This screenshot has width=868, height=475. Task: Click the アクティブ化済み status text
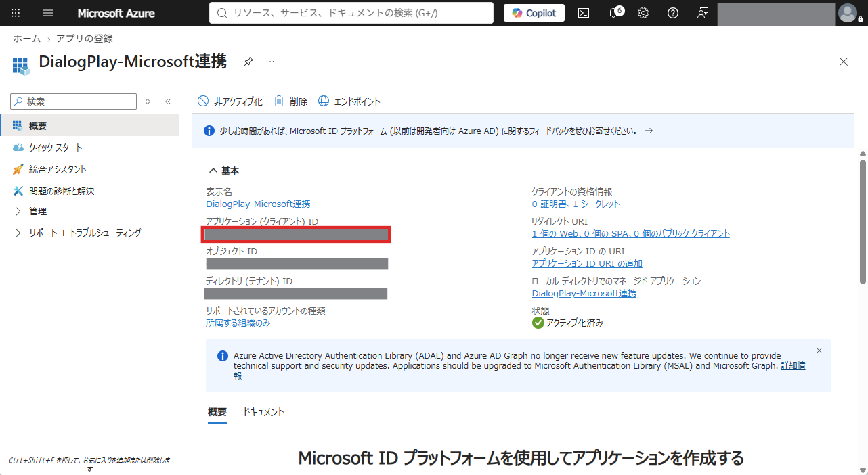tap(575, 323)
